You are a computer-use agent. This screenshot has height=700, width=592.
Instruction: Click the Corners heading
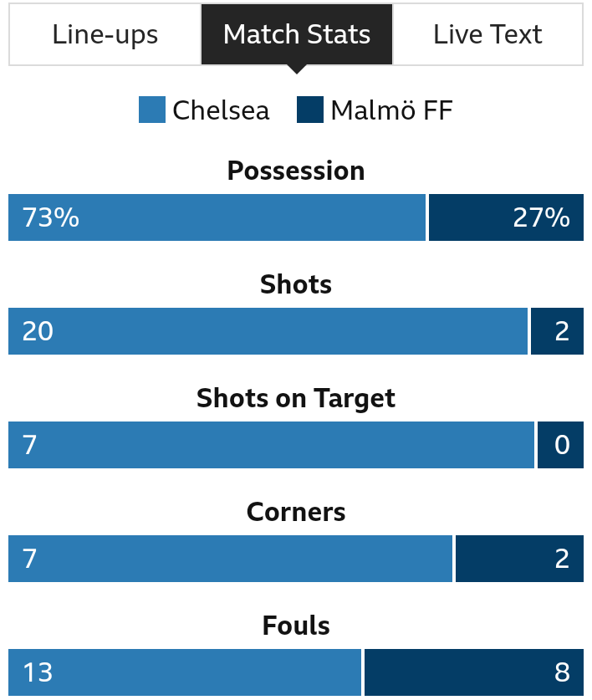coord(296,512)
